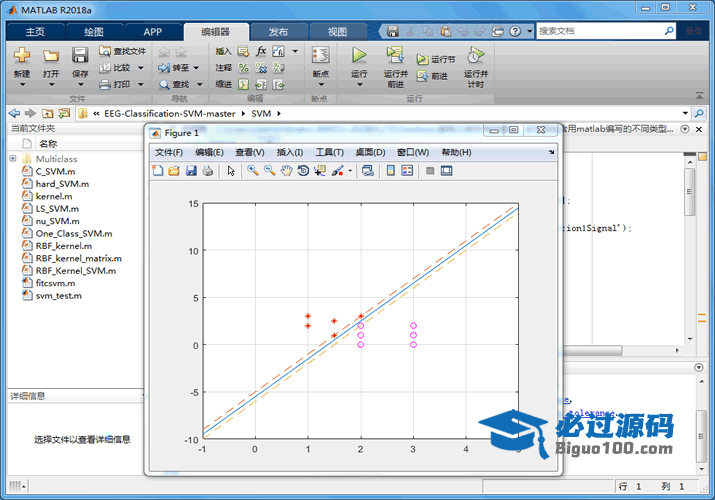Click Figure save toolbar icon

(x=191, y=171)
